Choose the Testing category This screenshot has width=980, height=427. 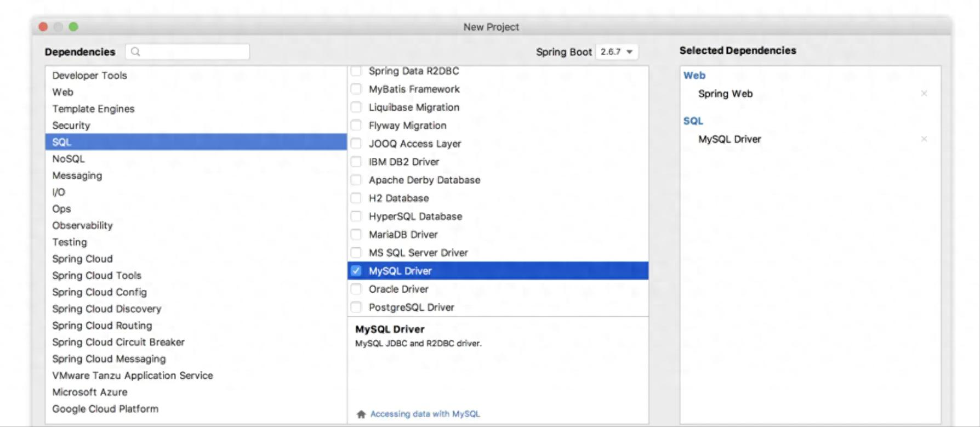[196, 242]
